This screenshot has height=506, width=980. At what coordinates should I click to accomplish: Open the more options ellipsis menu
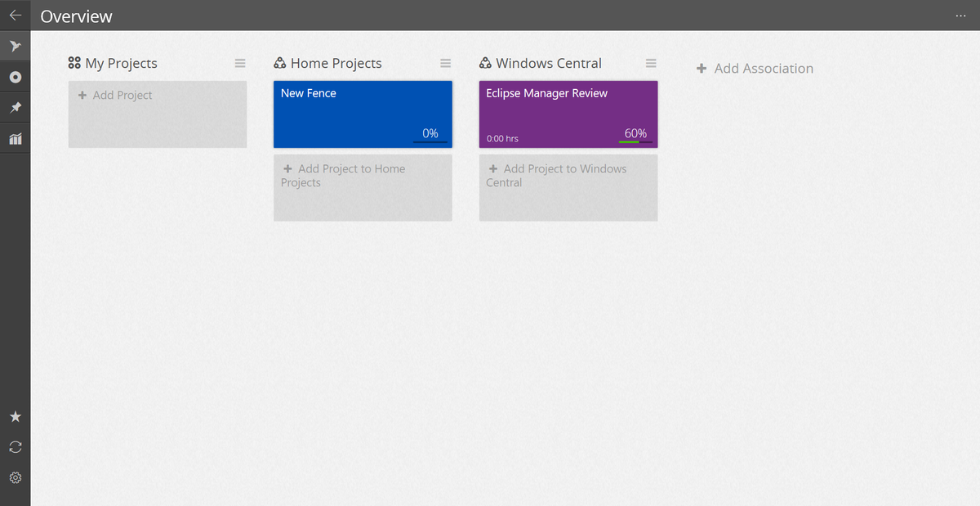point(960,15)
